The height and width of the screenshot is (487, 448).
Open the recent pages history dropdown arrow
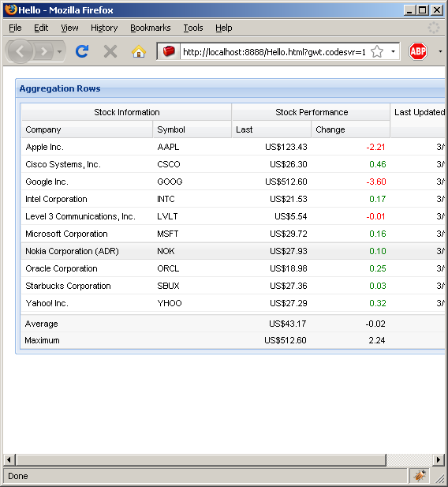pos(60,51)
